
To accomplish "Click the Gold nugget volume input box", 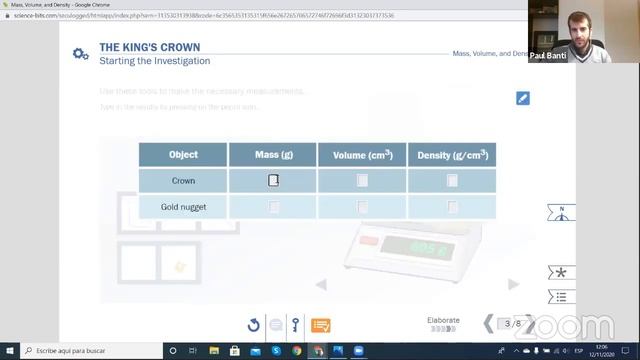I will coord(362,207).
